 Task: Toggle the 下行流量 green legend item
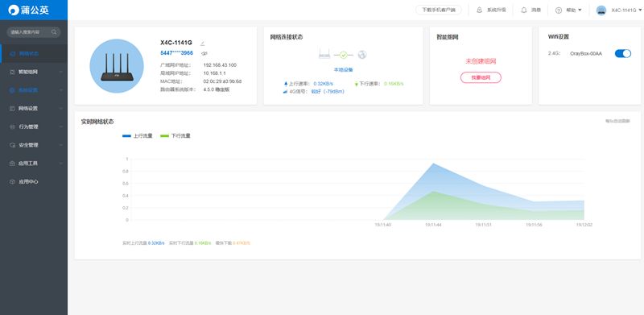click(175, 135)
